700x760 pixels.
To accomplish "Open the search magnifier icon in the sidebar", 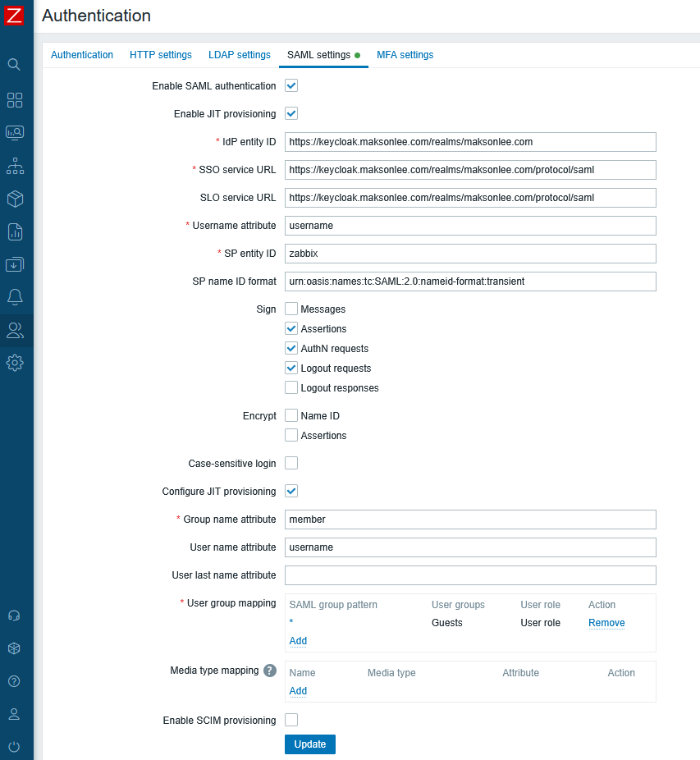I will tap(14, 64).
